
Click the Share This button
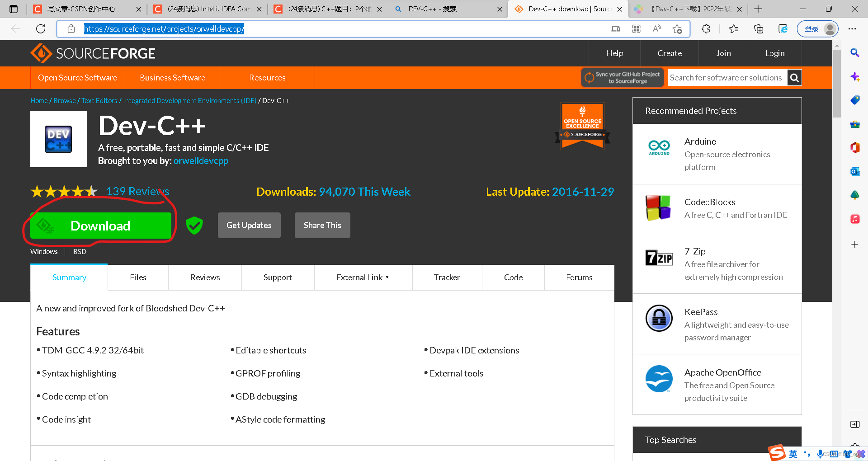(x=322, y=225)
